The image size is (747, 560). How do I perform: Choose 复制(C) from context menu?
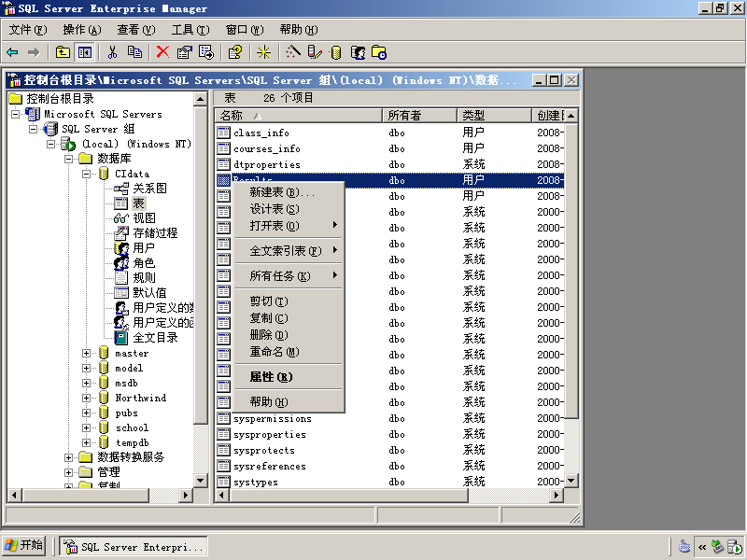[289, 318]
